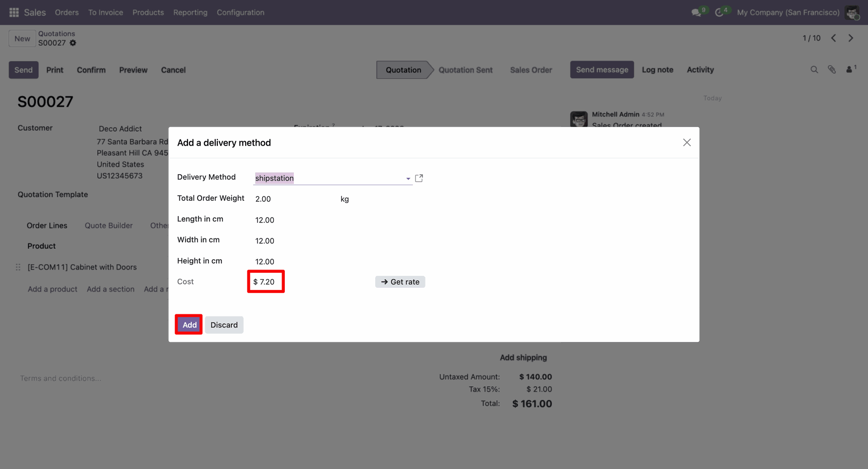
Task: Click the Quotations breadcrumb link
Action: (x=57, y=33)
